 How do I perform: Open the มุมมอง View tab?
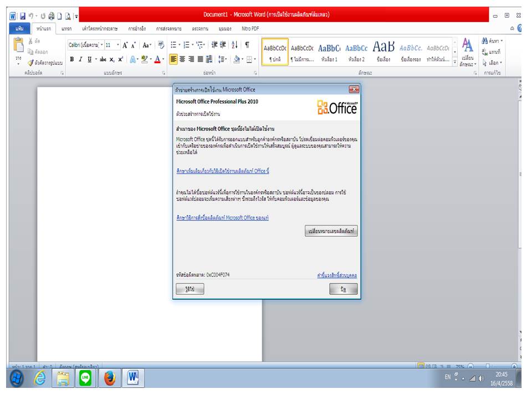click(225, 29)
